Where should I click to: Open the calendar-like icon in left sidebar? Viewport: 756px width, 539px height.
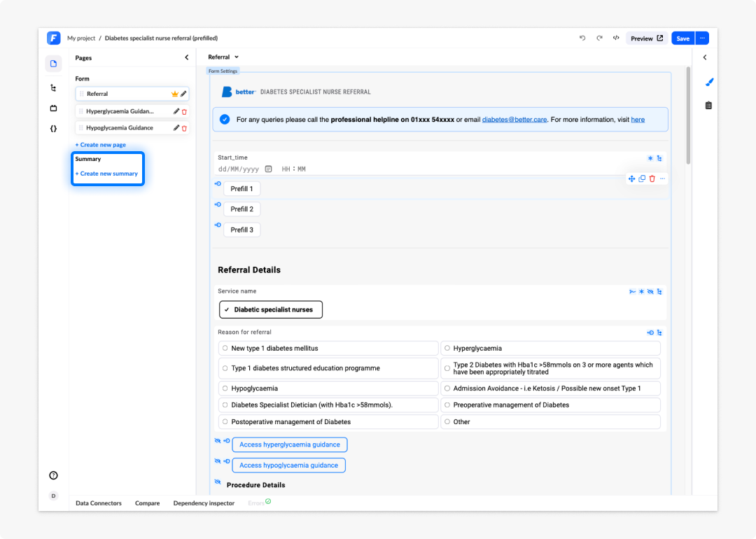[x=53, y=108]
